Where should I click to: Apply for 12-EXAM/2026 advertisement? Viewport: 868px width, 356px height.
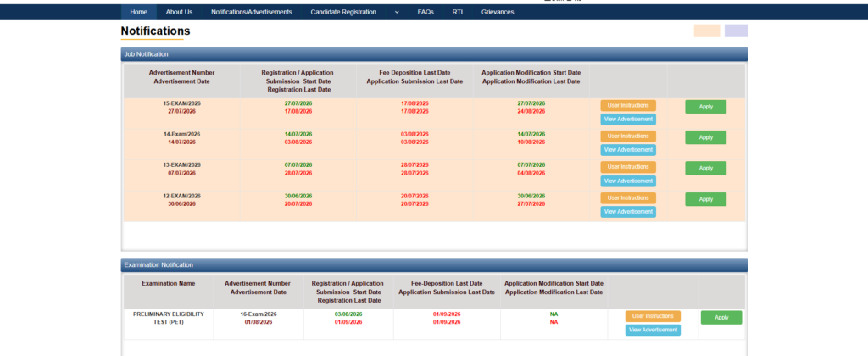point(706,199)
